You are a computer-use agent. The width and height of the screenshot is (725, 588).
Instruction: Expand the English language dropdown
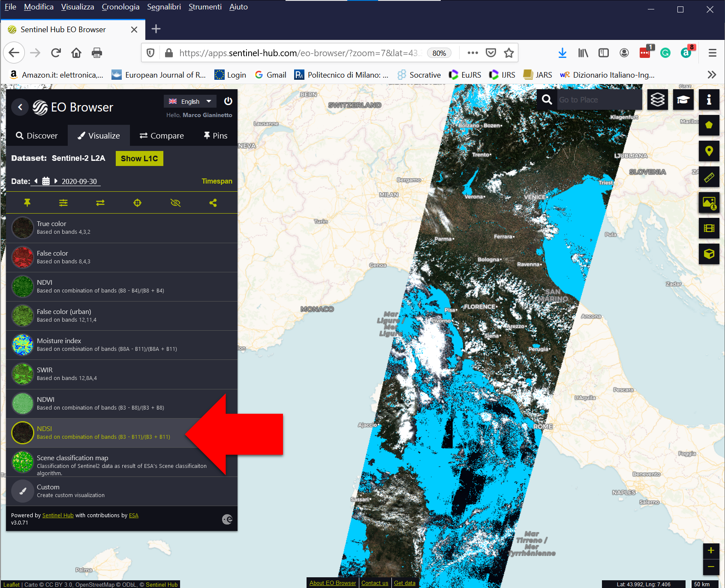tap(190, 101)
